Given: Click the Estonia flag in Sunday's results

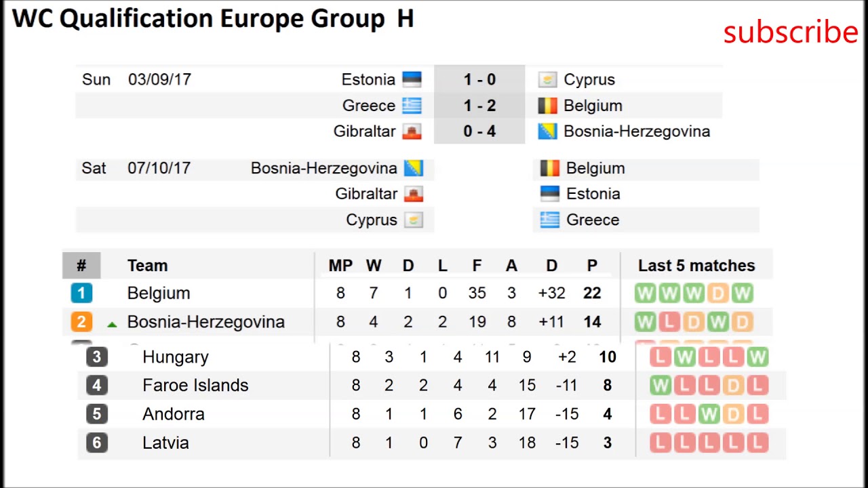Looking at the screenshot, I should click(412, 80).
